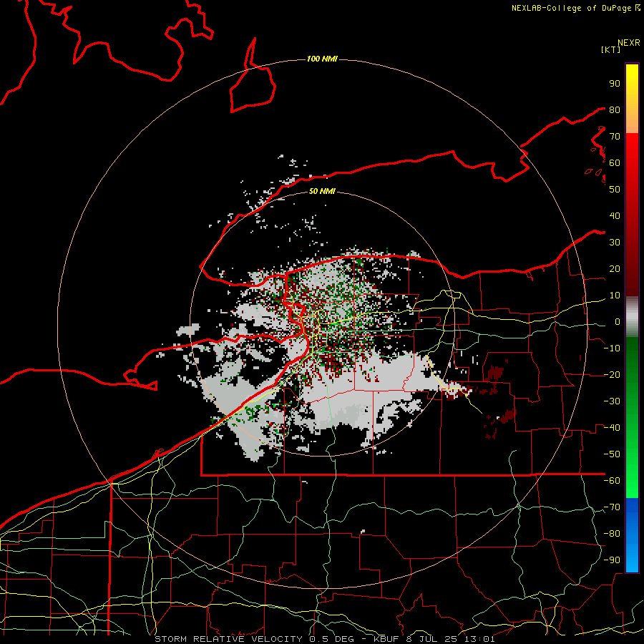
Task: Click the -10 value on the velocity scale
Action: [x=612, y=348]
